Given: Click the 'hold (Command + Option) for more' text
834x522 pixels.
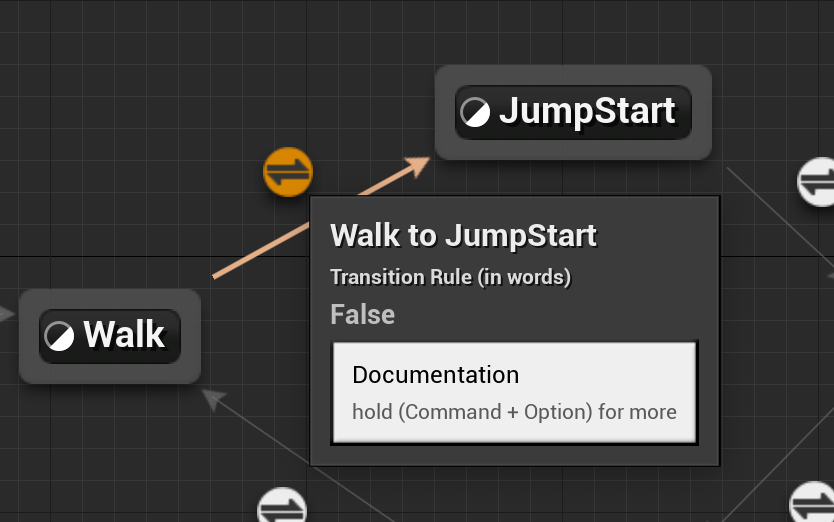Looking at the screenshot, I should coord(514,412).
